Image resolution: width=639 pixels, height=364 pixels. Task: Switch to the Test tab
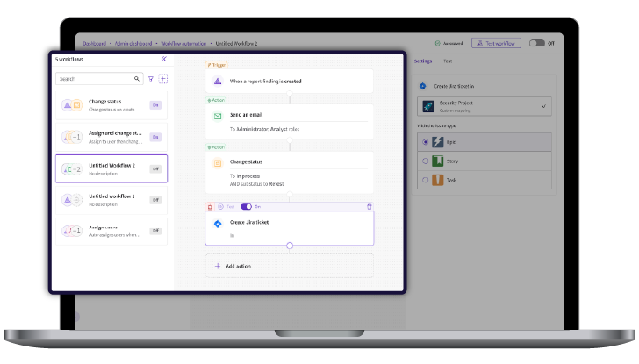448,61
